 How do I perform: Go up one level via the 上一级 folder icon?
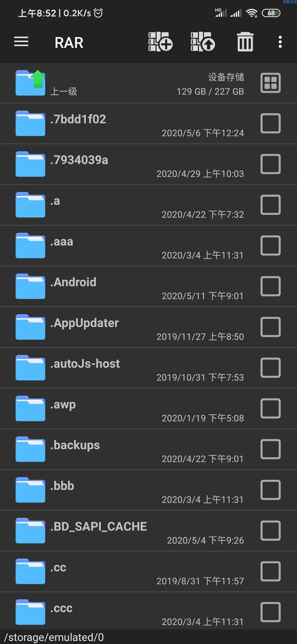click(x=30, y=83)
